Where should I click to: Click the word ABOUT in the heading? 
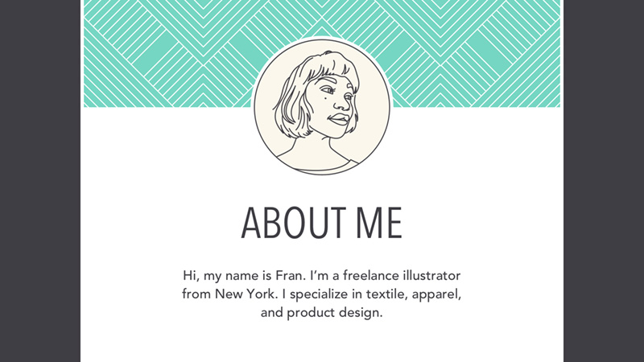pos(286,223)
